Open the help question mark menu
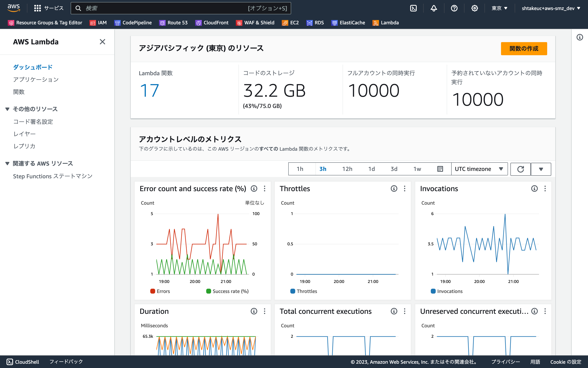Viewport: 588px width, 368px height. click(x=454, y=8)
